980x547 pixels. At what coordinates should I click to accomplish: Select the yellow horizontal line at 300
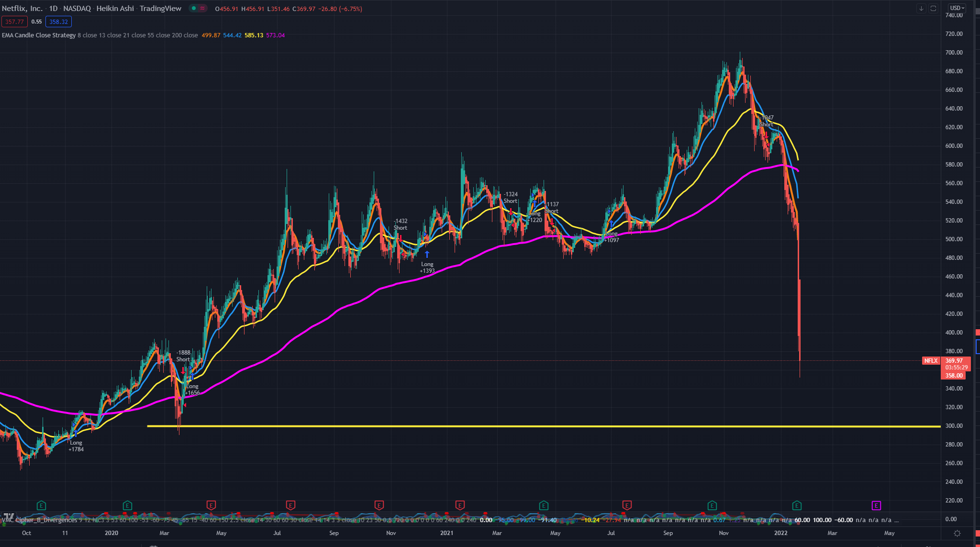pos(544,426)
